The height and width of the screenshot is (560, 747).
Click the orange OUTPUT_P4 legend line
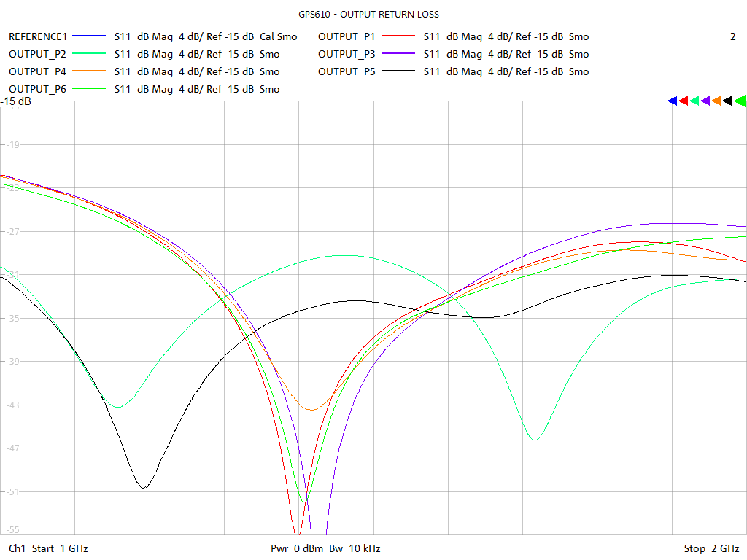[88, 71]
